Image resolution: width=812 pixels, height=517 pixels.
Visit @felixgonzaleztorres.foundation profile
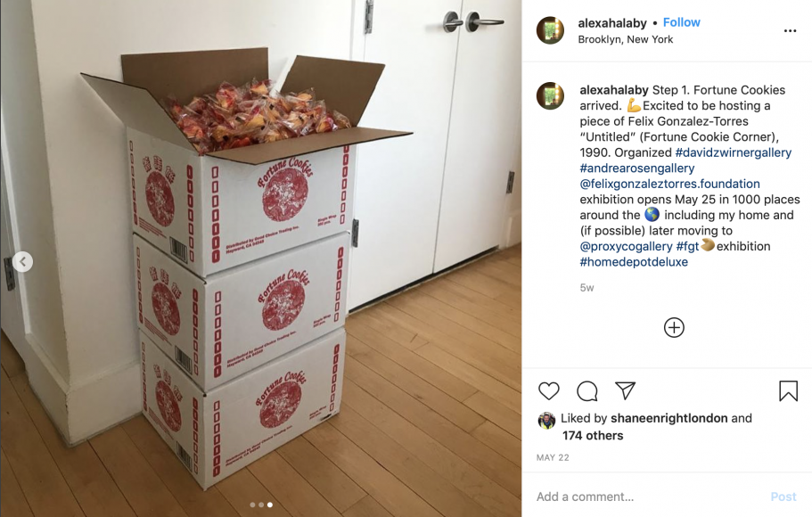click(669, 184)
